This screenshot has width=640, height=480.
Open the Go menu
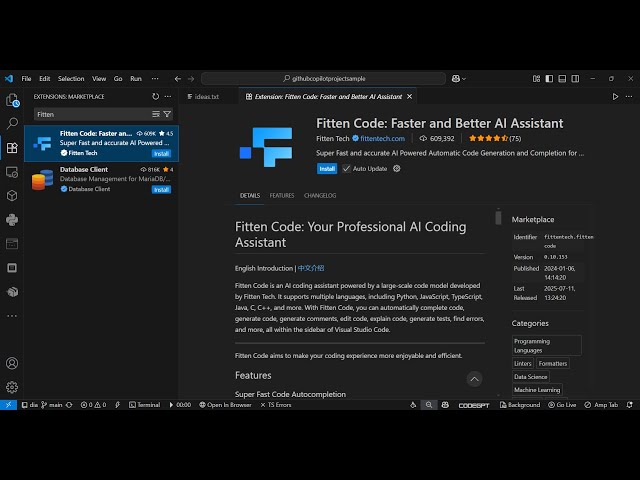click(118, 78)
